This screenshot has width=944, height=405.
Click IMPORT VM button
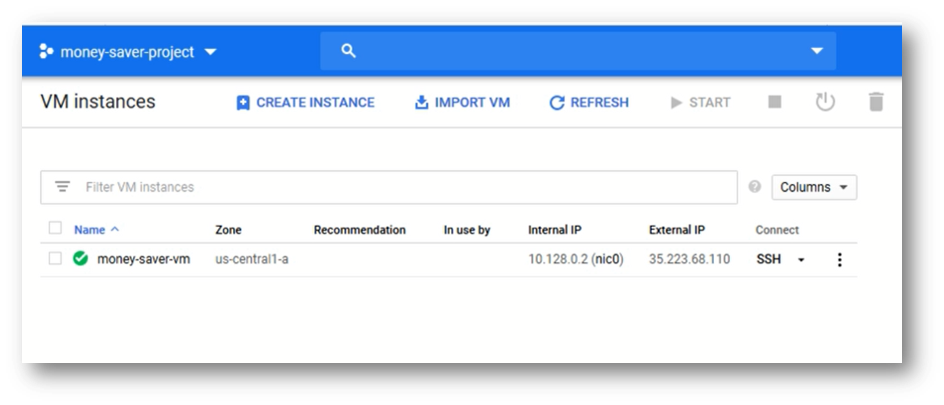(462, 103)
